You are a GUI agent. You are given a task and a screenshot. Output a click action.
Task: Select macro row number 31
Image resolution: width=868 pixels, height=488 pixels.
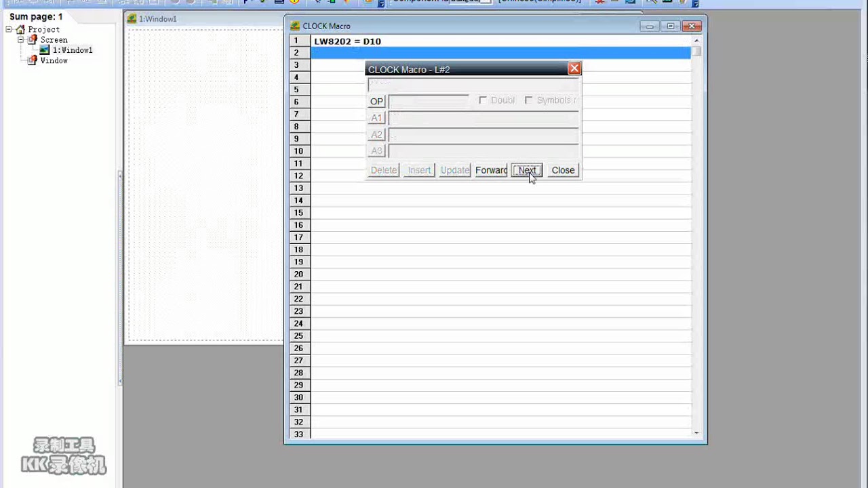298,409
